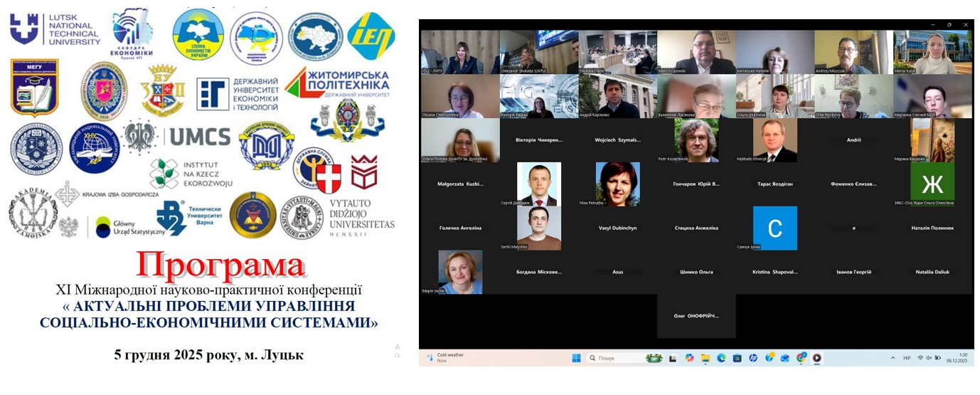Select Piotr Kozarzewski video tile
980x395 pixels.
pyautogui.click(x=696, y=140)
